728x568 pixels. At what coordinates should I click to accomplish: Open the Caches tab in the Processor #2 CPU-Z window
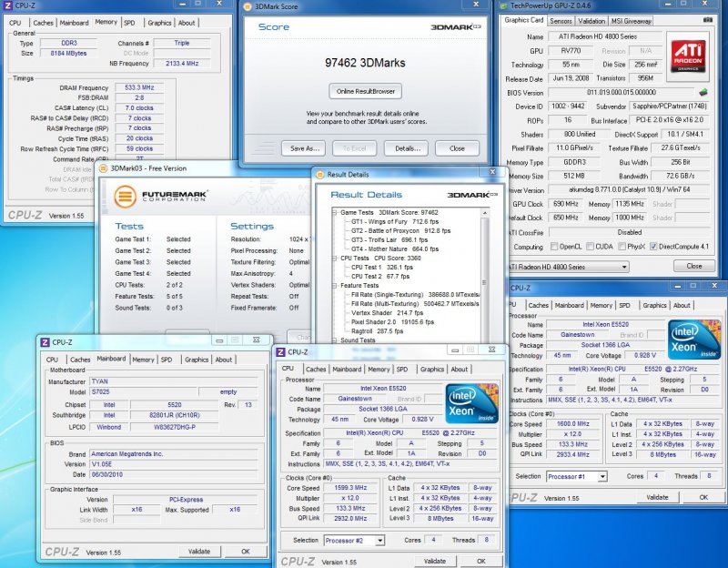tap(316, 370)
